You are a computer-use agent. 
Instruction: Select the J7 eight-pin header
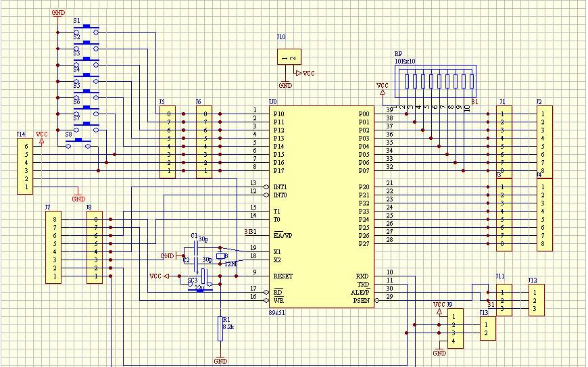[53, 247]
